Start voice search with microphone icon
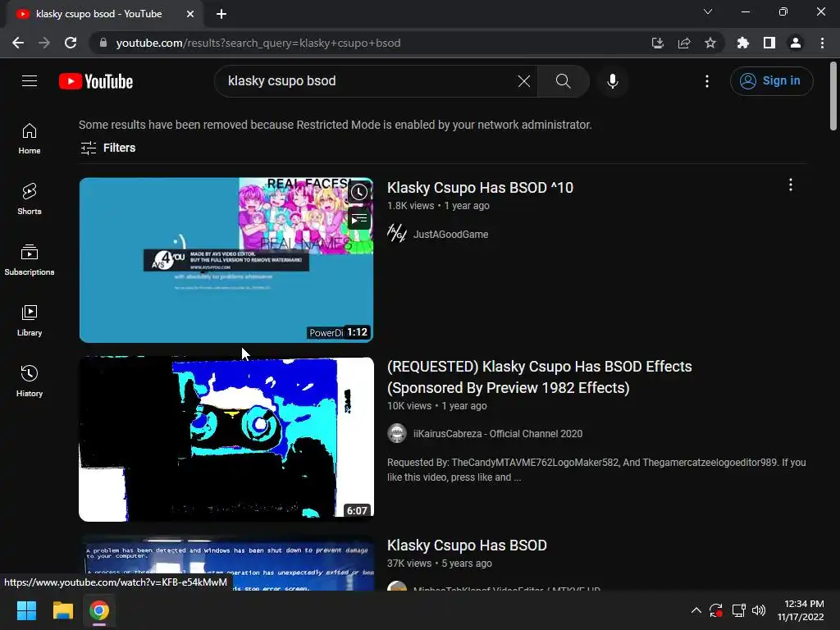 point(612,81)
